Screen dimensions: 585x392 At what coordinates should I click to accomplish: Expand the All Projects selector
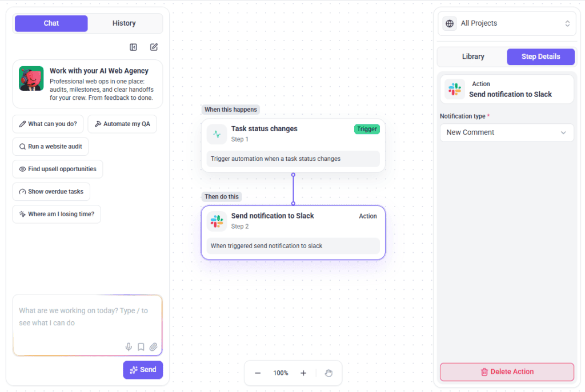(507, 23)
